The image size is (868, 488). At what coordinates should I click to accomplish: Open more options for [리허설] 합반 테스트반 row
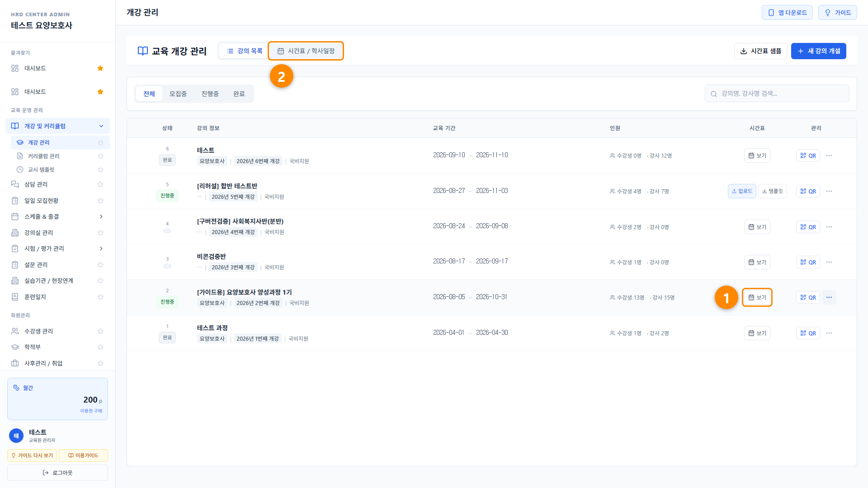(829, 191)
